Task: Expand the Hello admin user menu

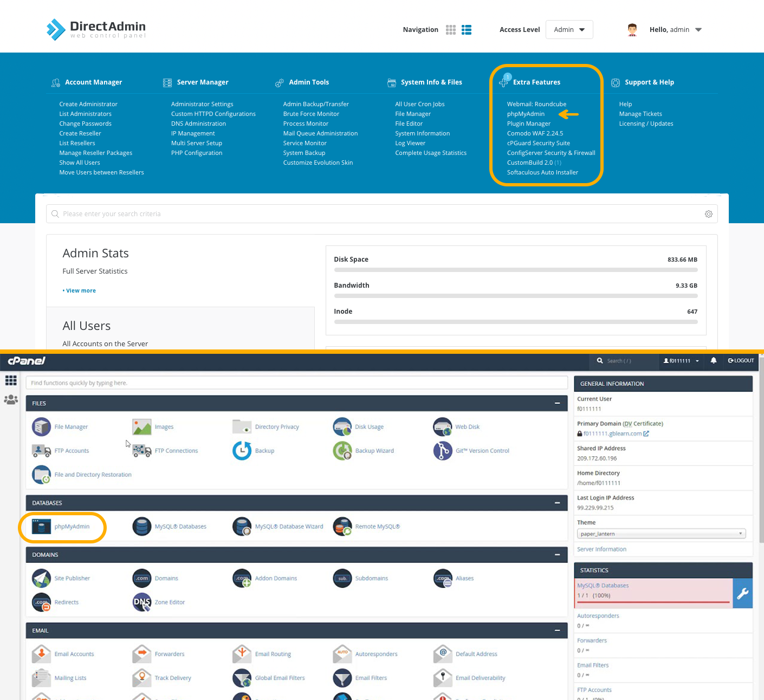Action: [676, 30]
